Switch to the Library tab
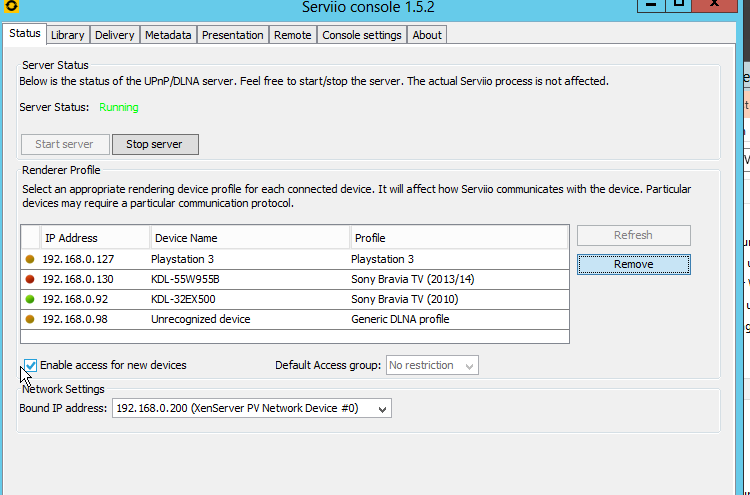The width and height of the screenshot is (750, 495). pos(68,35)
